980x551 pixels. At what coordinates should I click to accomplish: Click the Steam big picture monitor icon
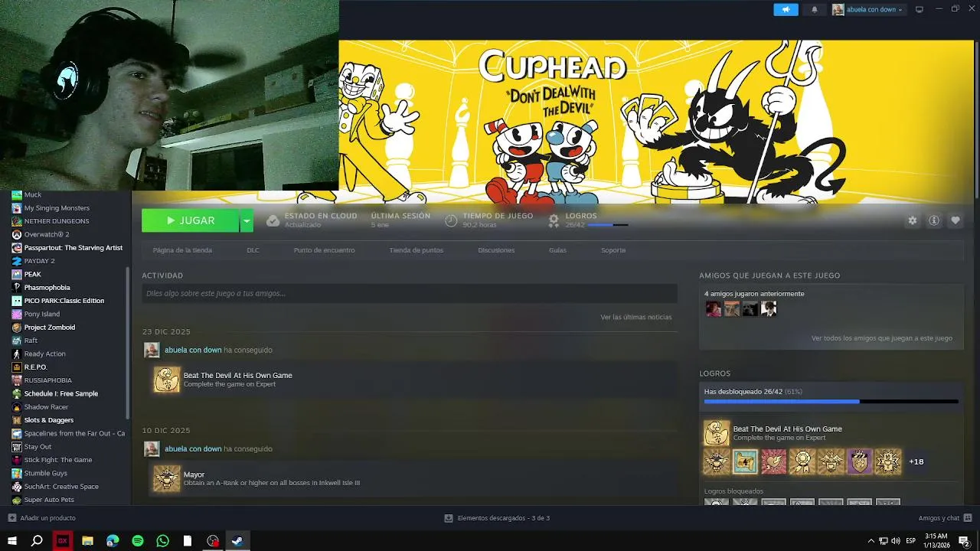(x=920, y=9)
